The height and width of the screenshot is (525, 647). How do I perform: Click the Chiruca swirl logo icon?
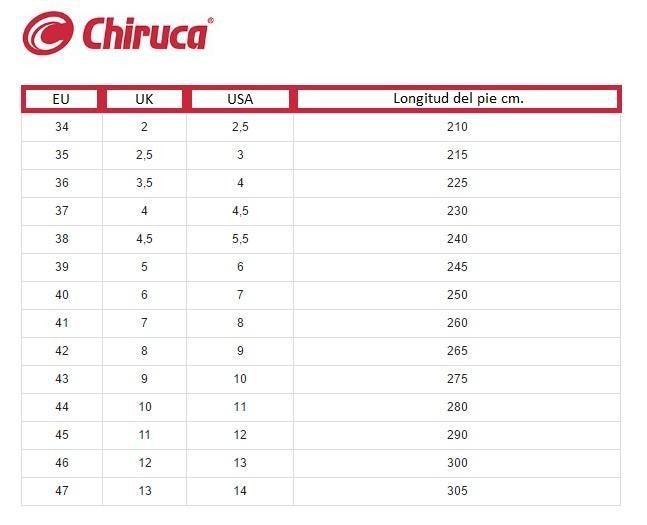tap(48, 33)
